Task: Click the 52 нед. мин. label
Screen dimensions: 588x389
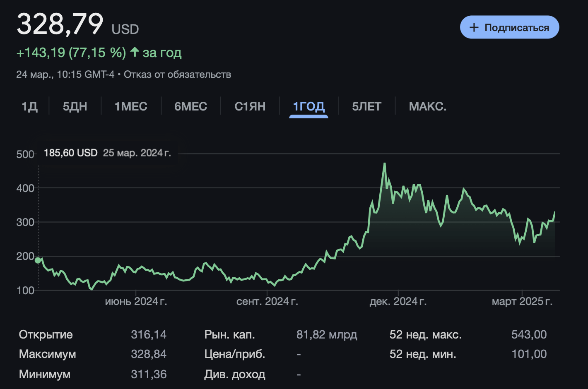Action: click(x=423, y=354)
